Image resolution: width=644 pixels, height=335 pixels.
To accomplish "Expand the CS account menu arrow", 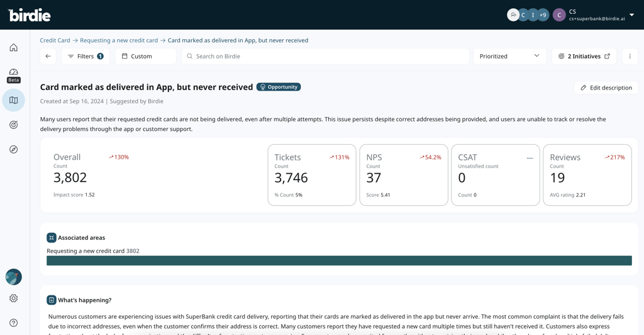I will pos(631,15).
